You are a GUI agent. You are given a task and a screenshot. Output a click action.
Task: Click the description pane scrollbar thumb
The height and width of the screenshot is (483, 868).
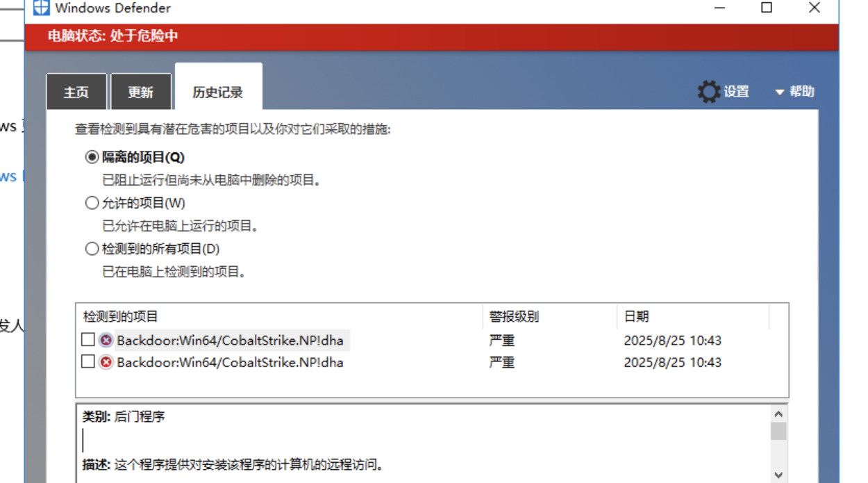click(778, 431)
